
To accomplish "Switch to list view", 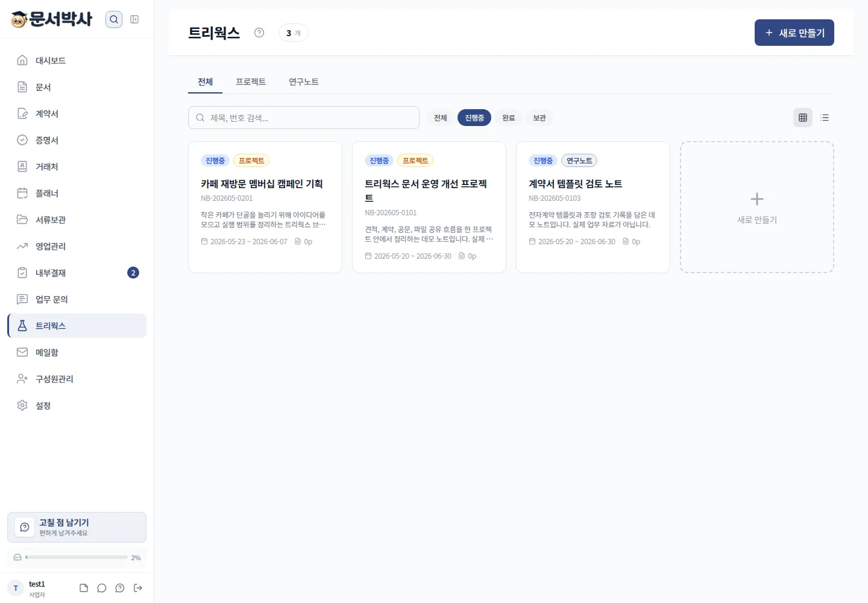I will (825, 118).
